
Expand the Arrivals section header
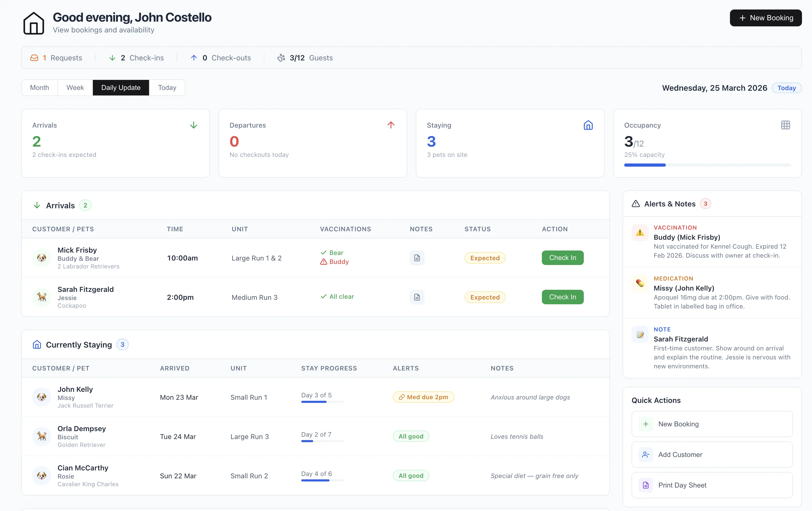click(60, 205)
